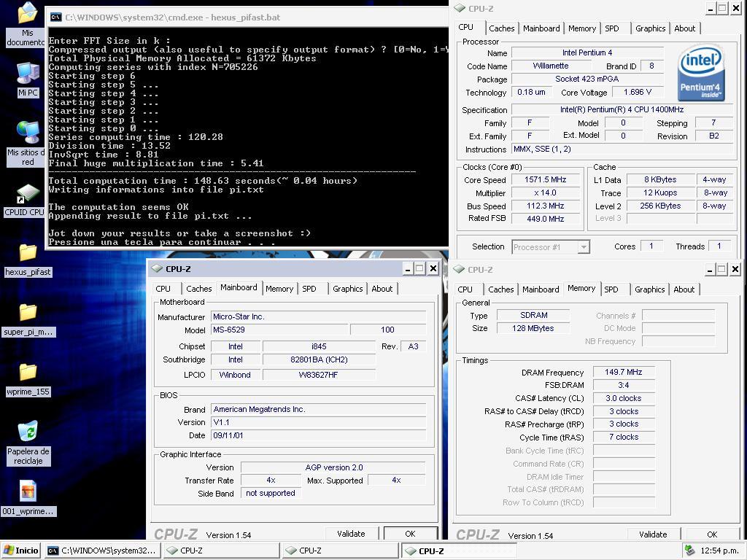Image resolution: width=747 pixels, height=560 pixels.
Task: Switch to cmd.exe taskbar button
Action: 102,551
